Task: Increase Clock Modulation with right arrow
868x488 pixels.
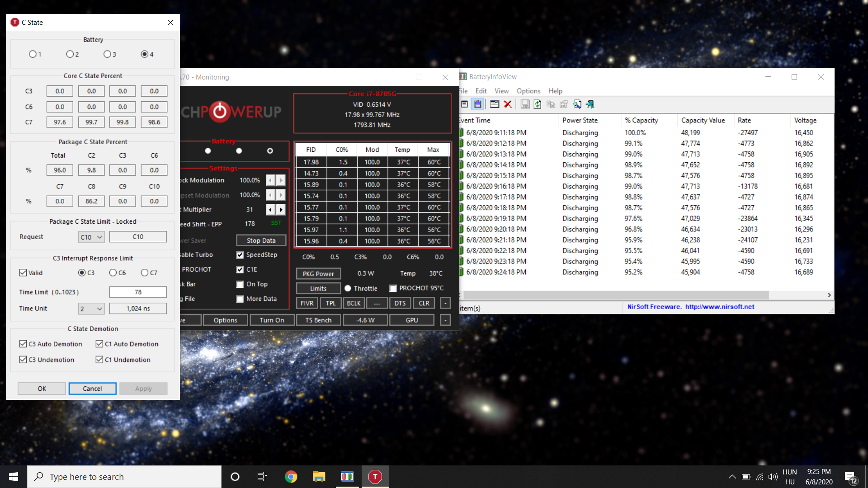Action: pos(281,180)
